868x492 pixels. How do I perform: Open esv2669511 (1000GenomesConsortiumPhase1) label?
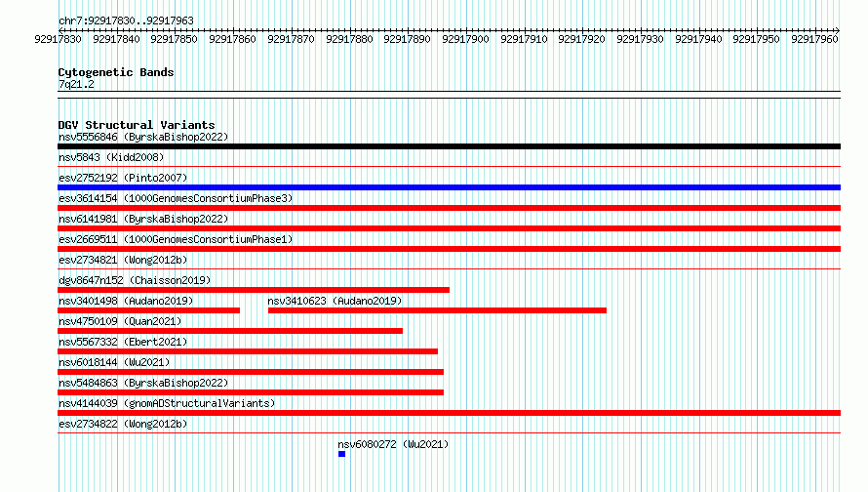[x=176, y=239]
